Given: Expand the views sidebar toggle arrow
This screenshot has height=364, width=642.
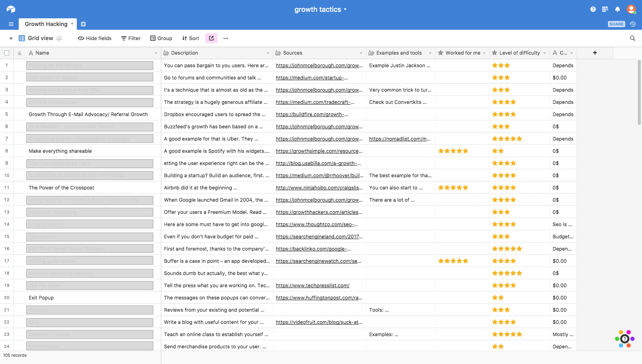Looking at the screenshot, I should point(11,38).
